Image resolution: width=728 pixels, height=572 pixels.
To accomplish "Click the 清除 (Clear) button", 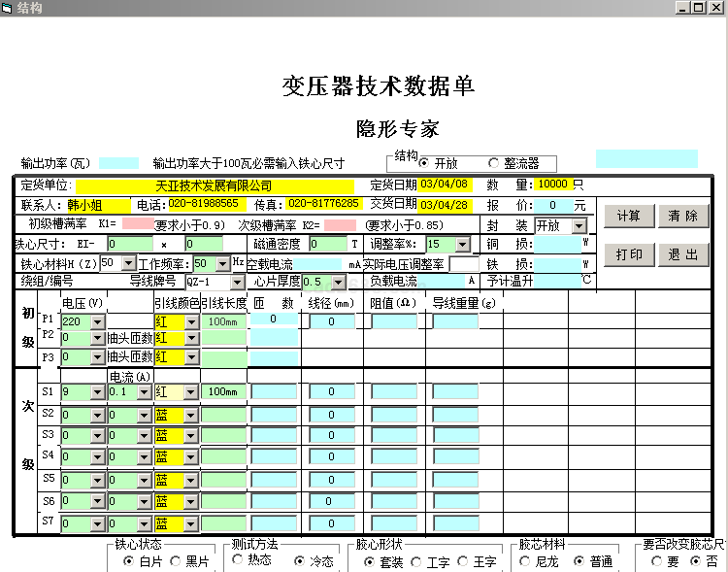I will tap(683, 216).
